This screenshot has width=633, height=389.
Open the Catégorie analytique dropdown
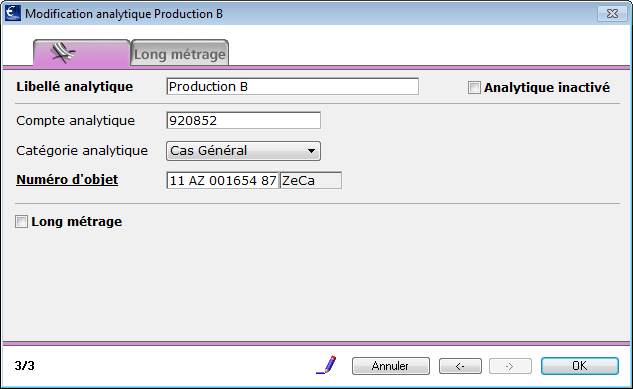[243, 151]
